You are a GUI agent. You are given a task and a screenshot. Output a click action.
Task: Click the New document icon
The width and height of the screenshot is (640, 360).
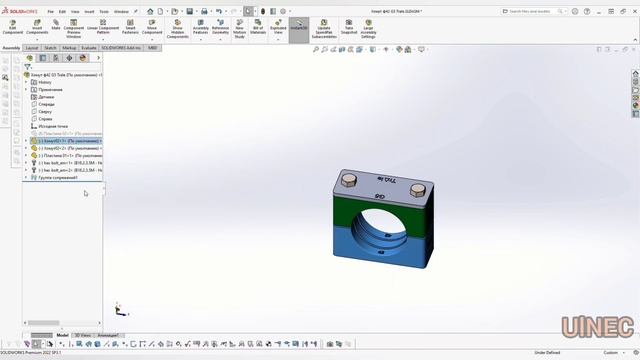pos(160,11)
